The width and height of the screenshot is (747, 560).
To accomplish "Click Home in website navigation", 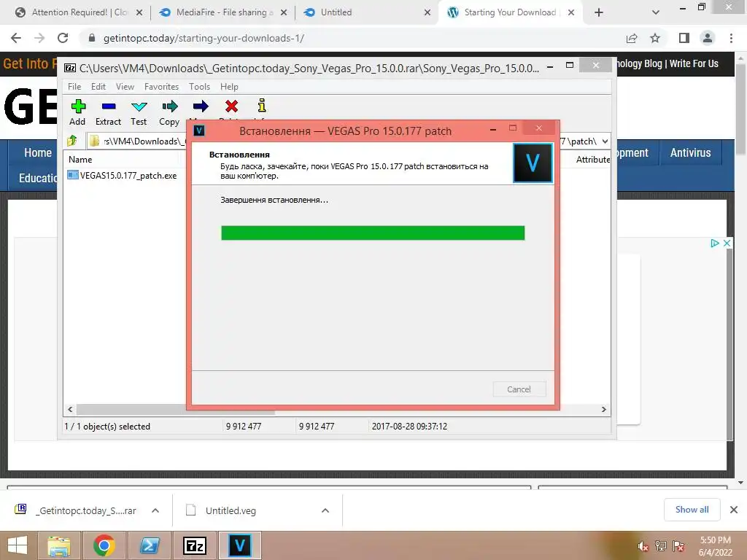I will pyautogui.click(x=38, y=153).
